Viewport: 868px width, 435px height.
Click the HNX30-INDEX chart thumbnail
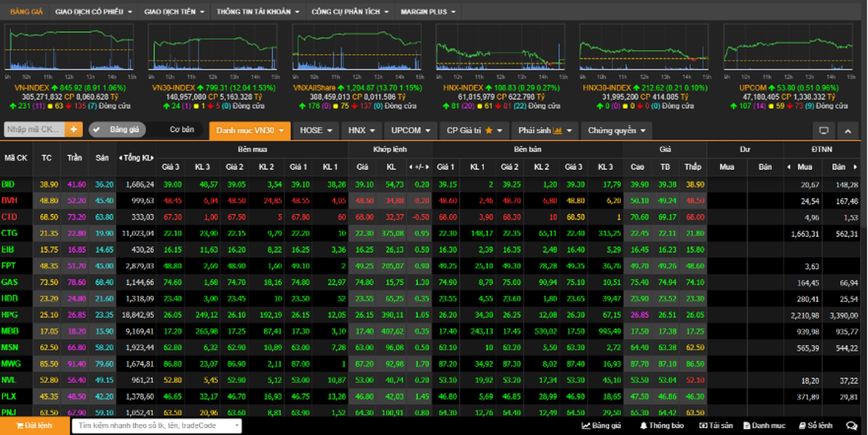tap(644, 47)
